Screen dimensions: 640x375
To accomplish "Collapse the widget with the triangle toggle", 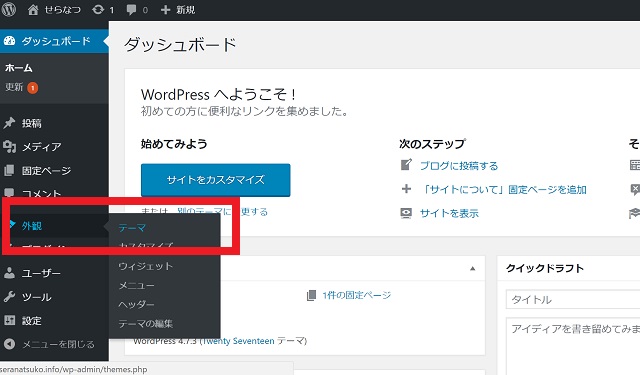I will tap(472, 268).
